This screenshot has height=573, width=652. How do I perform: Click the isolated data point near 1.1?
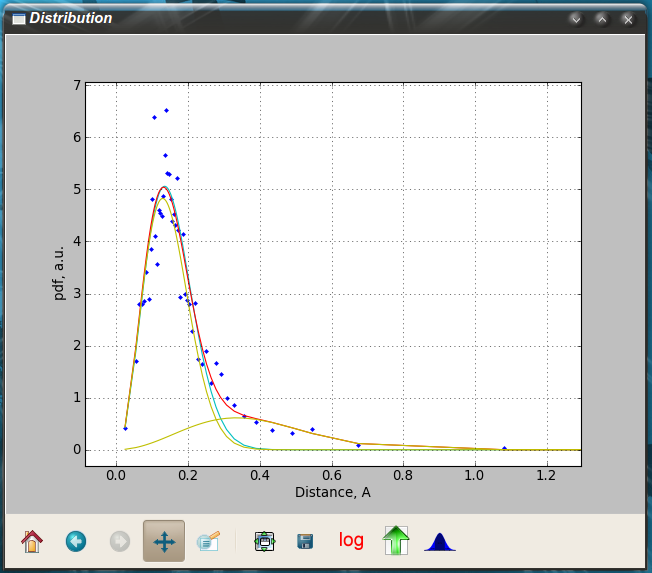coord(504,448)
